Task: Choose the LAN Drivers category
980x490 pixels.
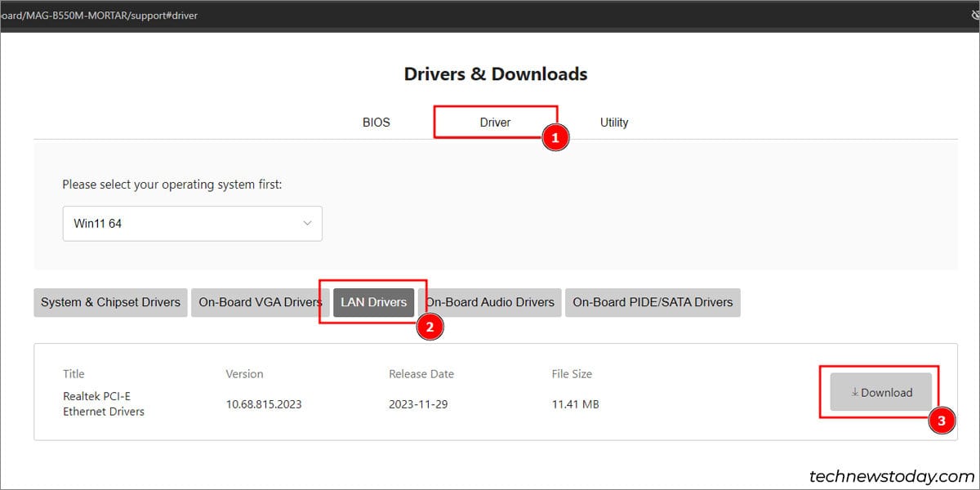Action: (x=373, y=302)
